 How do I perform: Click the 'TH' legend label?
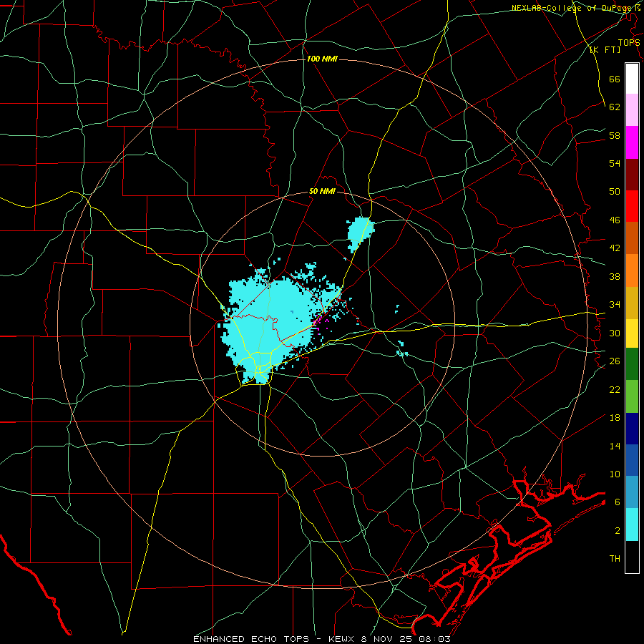coord(615,559)
